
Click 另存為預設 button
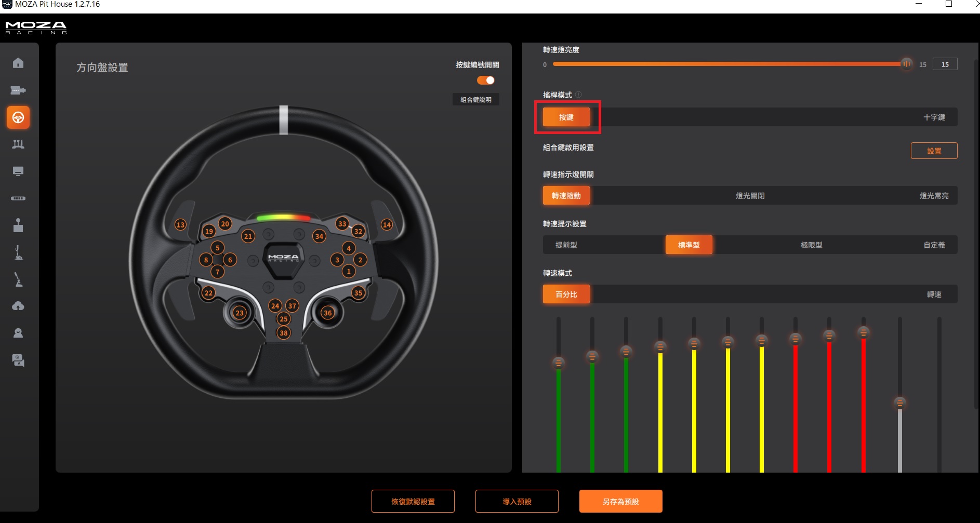620,501
